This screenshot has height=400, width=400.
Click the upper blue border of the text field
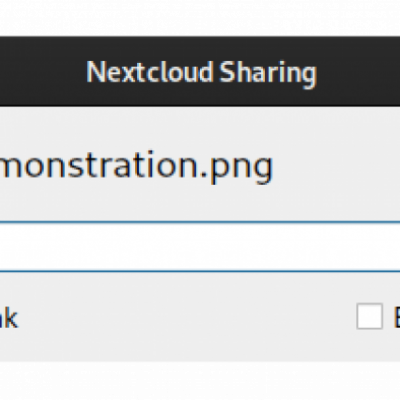pyautogui.click(x=200, y=222)
